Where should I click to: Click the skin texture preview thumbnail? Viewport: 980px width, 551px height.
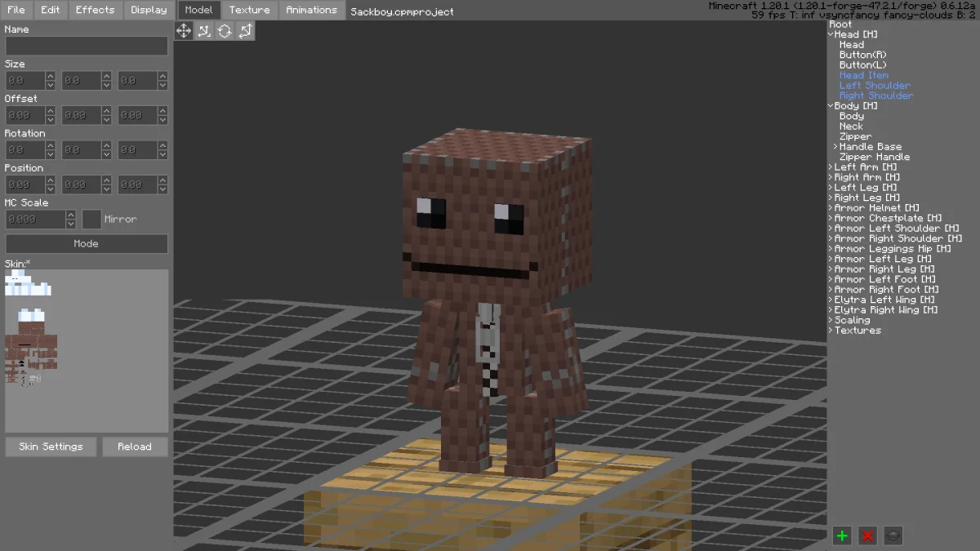87,351
